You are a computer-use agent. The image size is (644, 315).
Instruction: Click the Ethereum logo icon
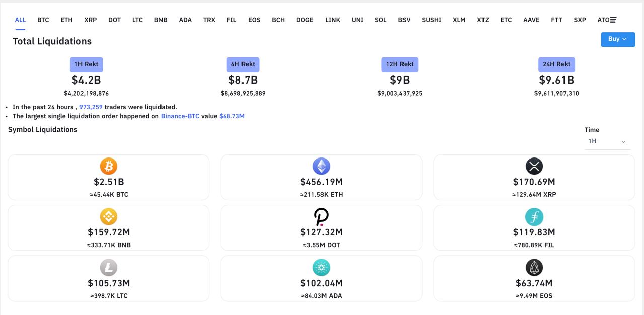pyautogui.click(x=321, y=166)
